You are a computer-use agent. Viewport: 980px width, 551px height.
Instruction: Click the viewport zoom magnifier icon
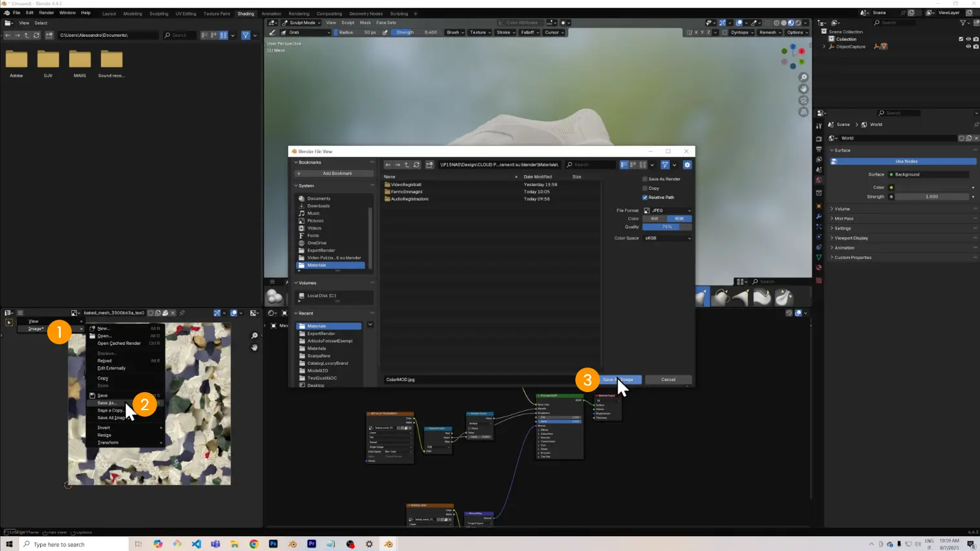[804, 78]
